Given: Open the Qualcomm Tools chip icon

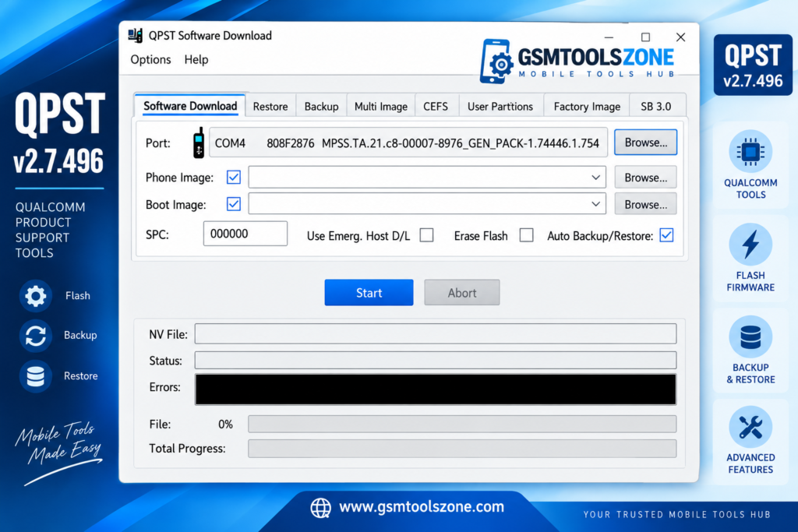Looking at the screenshot, I should click(x=750, y=152).
